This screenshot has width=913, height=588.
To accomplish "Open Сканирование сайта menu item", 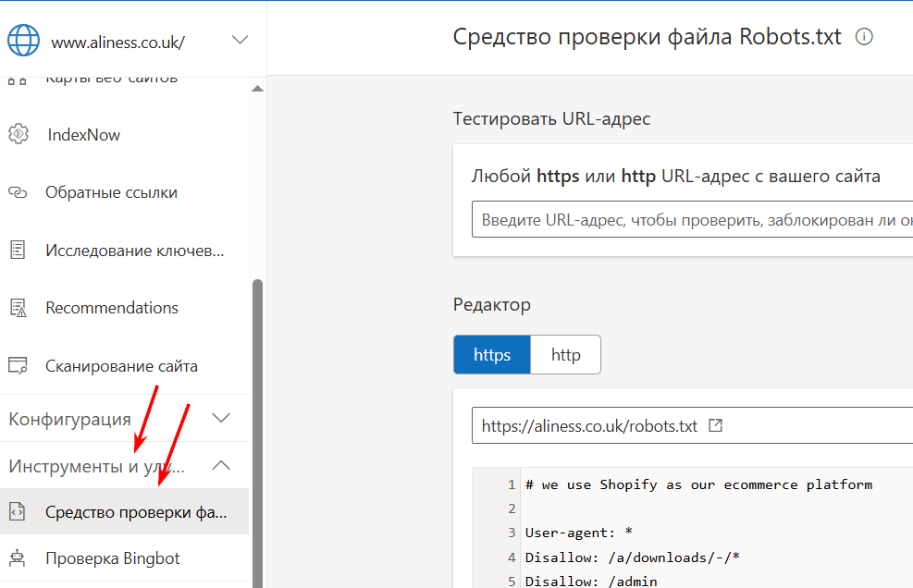I will (122, 366).
